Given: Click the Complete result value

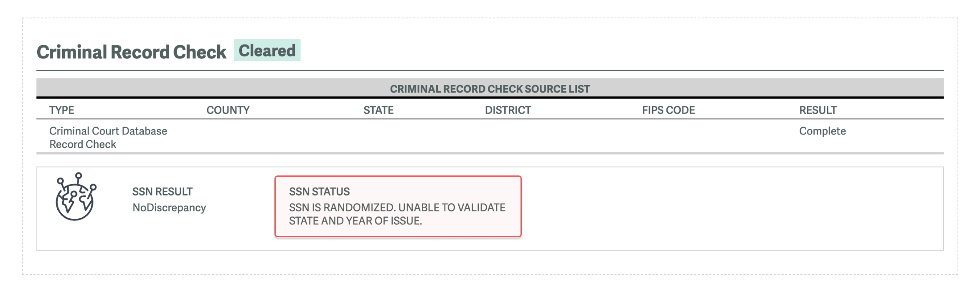Looking at the screenshot, I should [822, 131].
